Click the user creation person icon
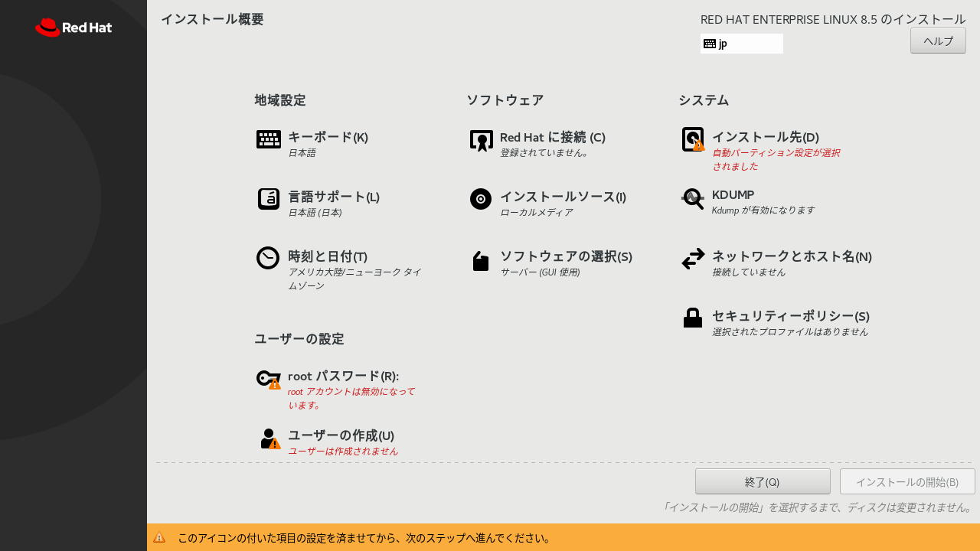The width and height of the screenshot is (980, 551). coord(268,439)
